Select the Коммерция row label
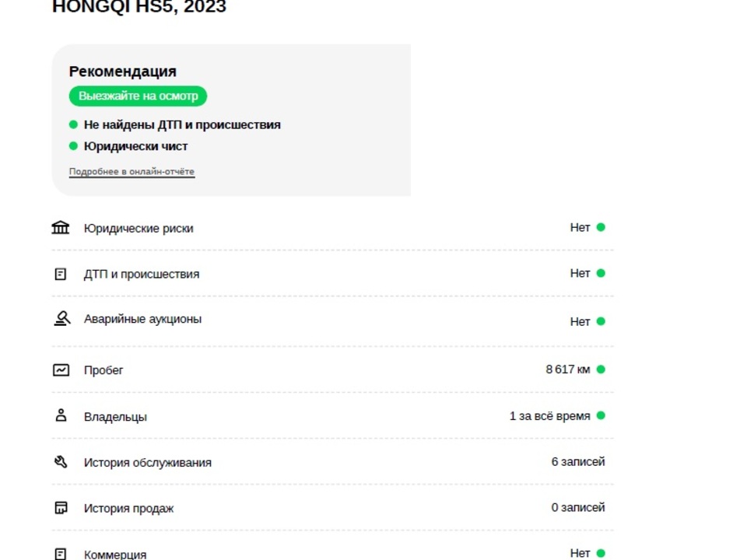The image size is (747, 560). point(115,555)
